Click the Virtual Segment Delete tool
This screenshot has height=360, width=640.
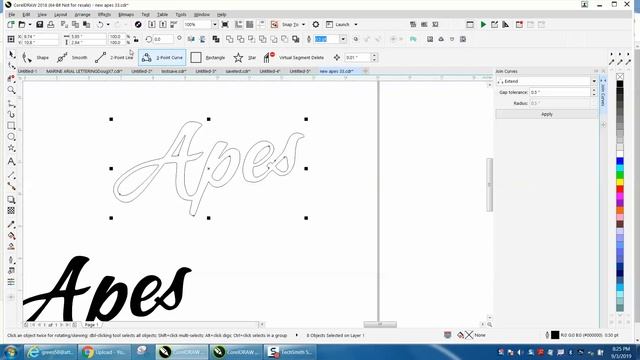[294, 58]
